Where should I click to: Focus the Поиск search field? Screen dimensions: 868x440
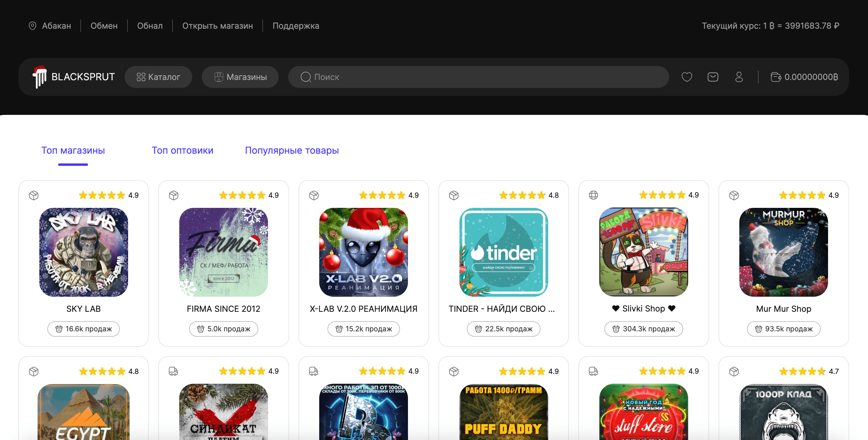pyautogui.click(x=478, y=77)
